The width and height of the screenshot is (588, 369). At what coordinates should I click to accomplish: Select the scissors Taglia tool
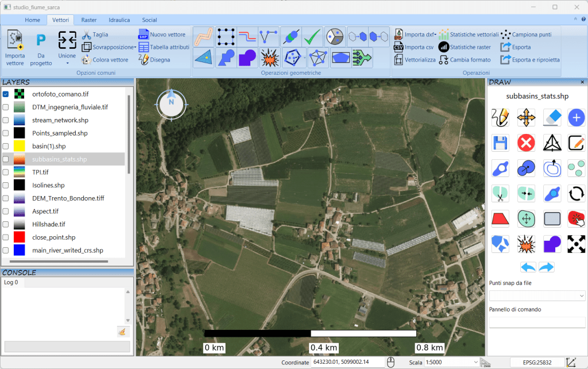(x=87, y=34)
